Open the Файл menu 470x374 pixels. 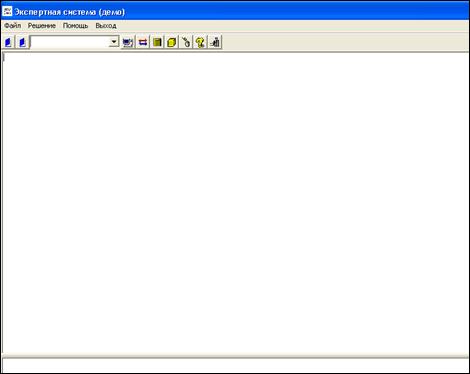13,26
